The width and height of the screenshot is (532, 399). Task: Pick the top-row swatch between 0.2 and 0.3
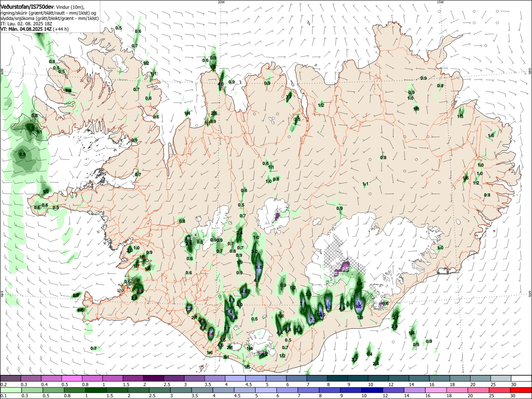(11, 379)
